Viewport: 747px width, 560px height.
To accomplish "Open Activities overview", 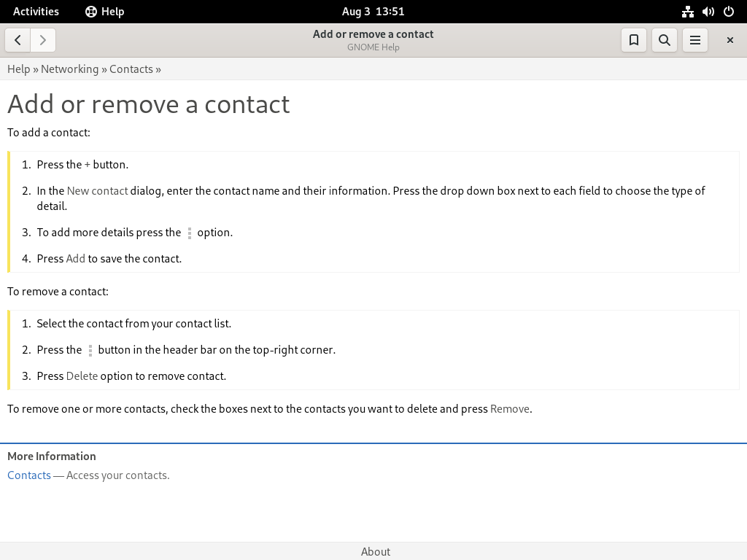I will (x=36, y=12).
